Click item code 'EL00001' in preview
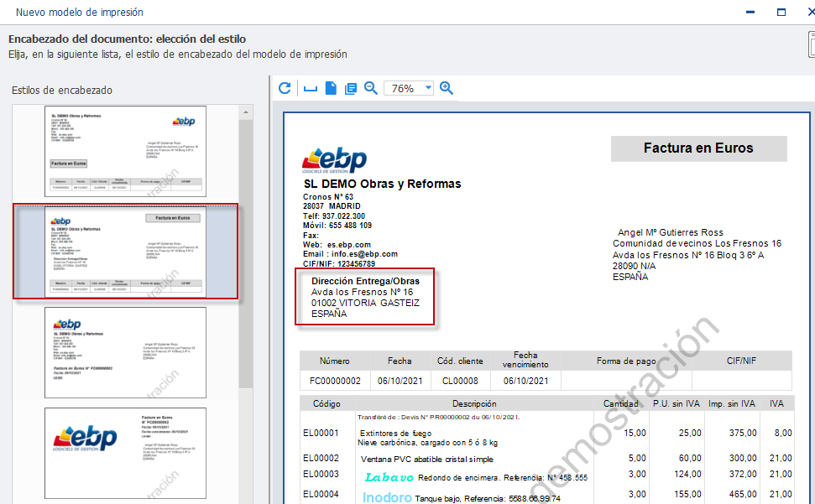This screenshot has width=815, height=504. (321, 433)
